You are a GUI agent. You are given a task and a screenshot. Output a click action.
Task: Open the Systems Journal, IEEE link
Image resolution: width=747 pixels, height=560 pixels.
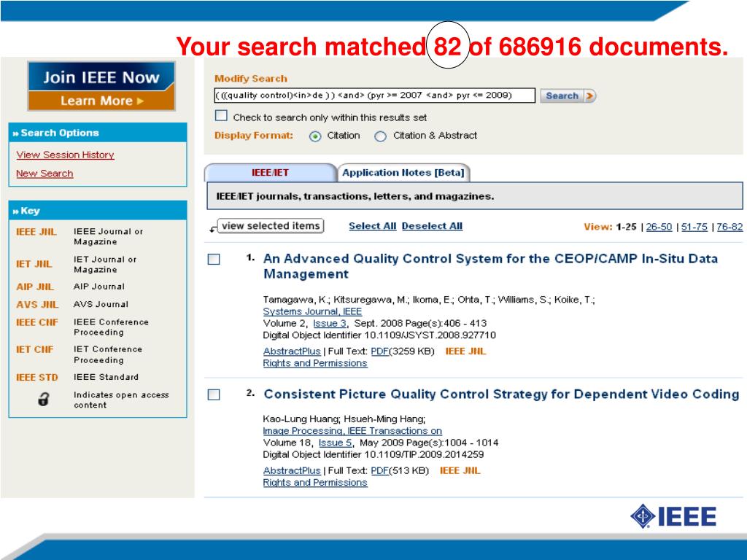pyautogui.click(x=312, y=311)
